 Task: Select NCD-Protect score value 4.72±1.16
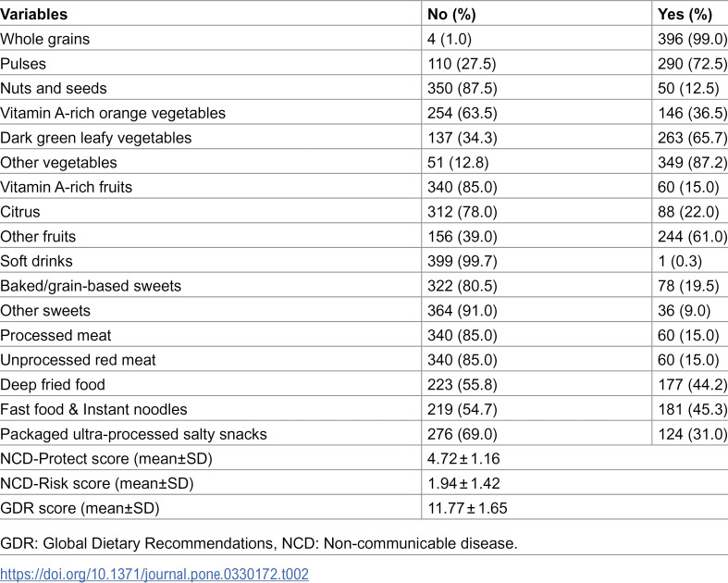tap(463, 458)
